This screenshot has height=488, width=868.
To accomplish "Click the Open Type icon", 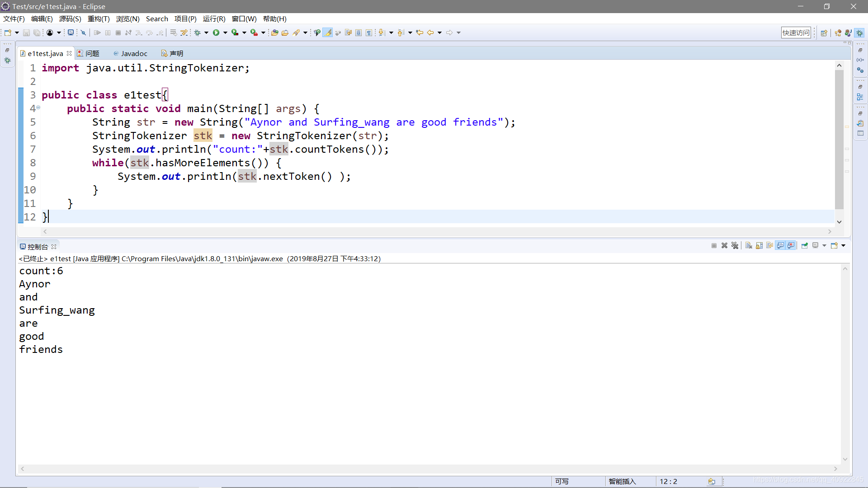I will pos(274,33).
